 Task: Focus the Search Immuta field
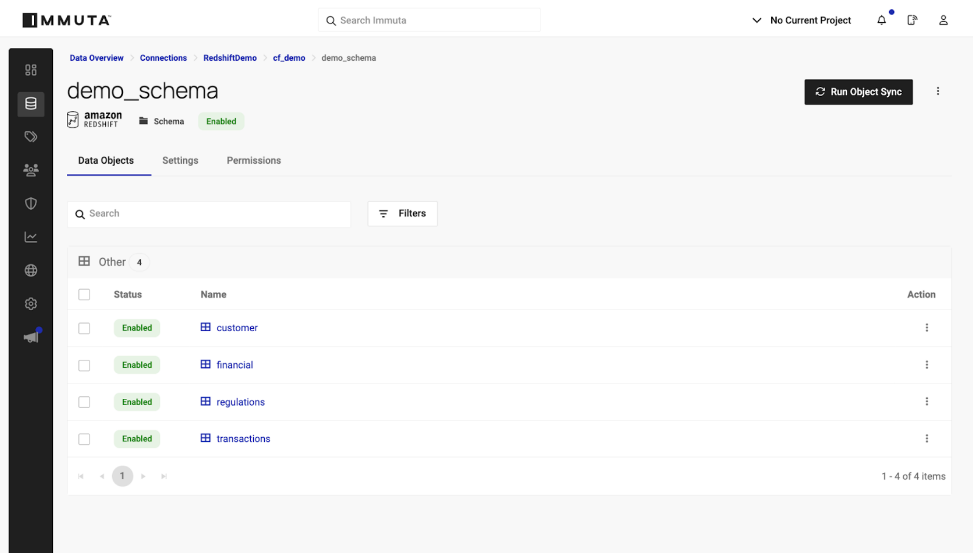429,20
